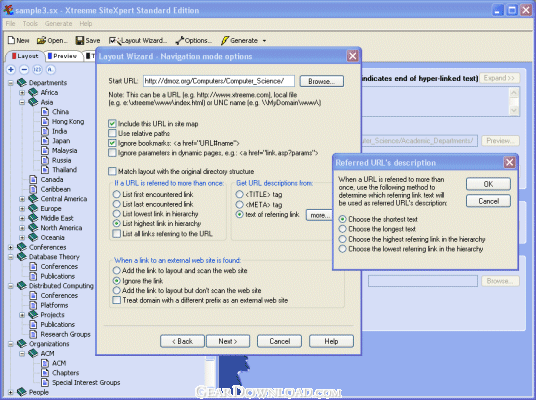Click the Generate lightning icon
Viewport: 536px width, 400px height.
225,40
